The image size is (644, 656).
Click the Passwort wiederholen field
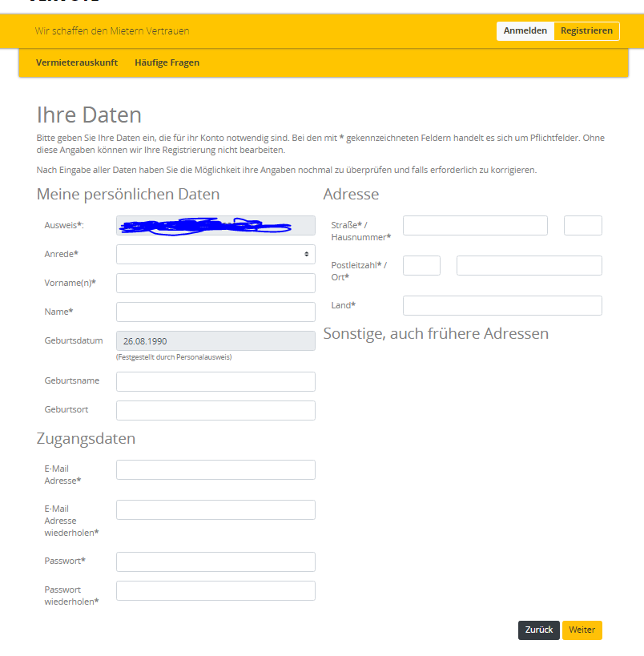point(215,590)
